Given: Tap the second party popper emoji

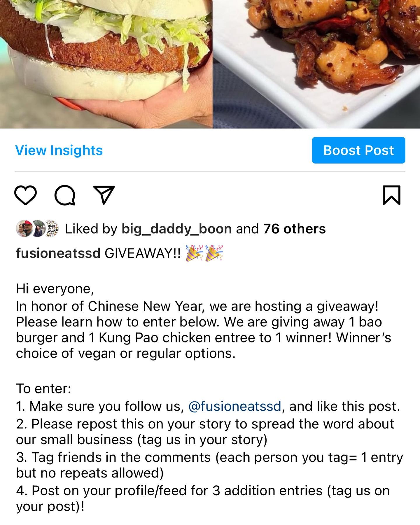Looking at the screenshot, I should (214, 253).
